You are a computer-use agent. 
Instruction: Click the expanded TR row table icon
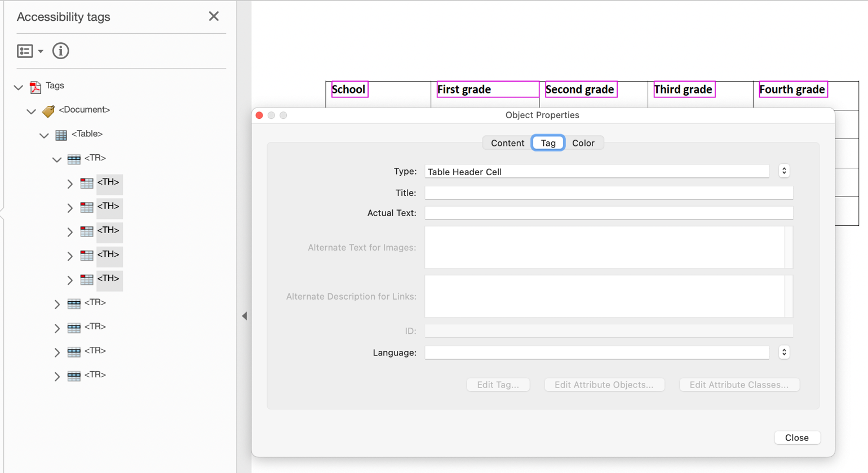74,158
